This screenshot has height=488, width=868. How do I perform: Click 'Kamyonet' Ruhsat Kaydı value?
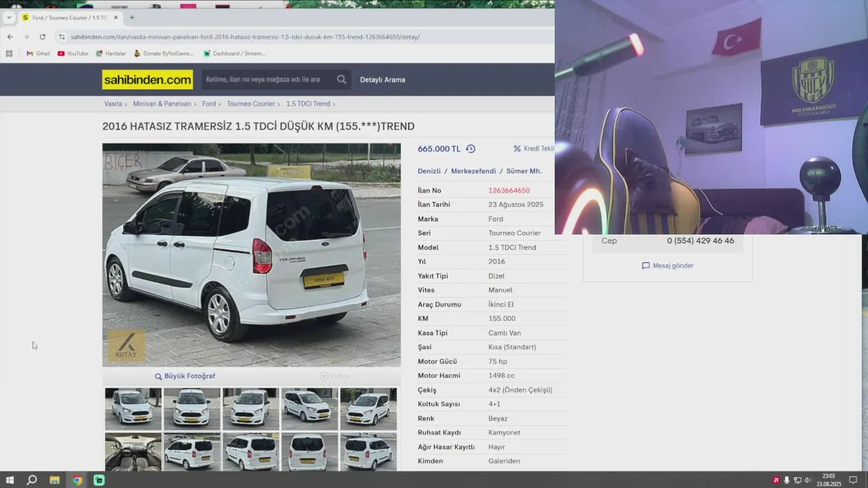click(x=505, y=432)
